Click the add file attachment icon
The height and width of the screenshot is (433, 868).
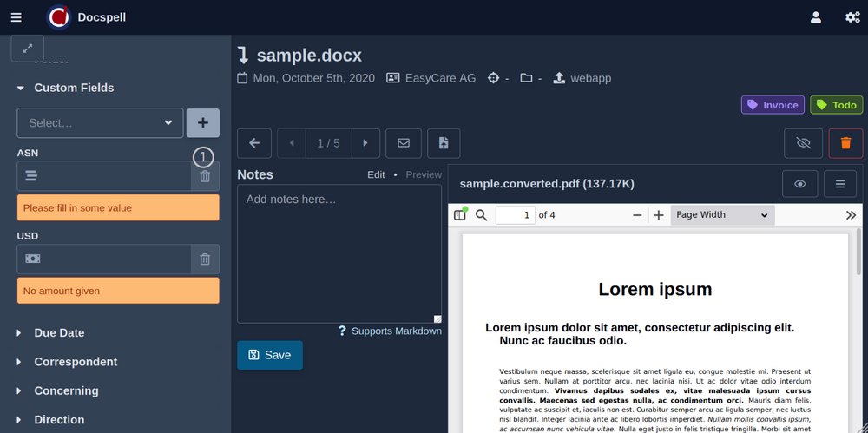point(444,143)
